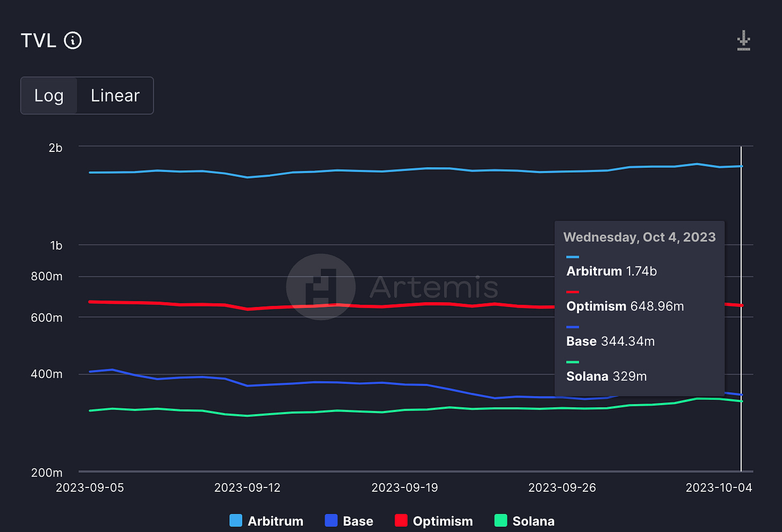Click the 200m y-axis label
This screenshot has width=782, height=532.
click(47, 473)
